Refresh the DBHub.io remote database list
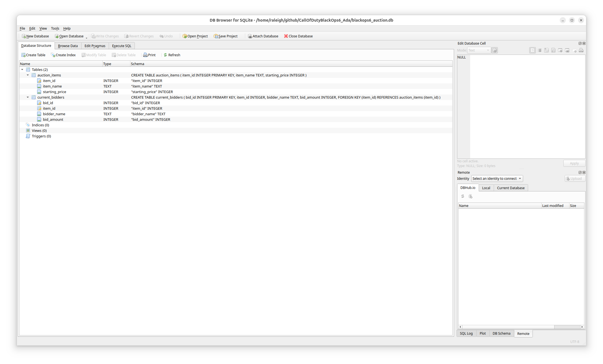This screenshot has height=364, width=603. 462,196
